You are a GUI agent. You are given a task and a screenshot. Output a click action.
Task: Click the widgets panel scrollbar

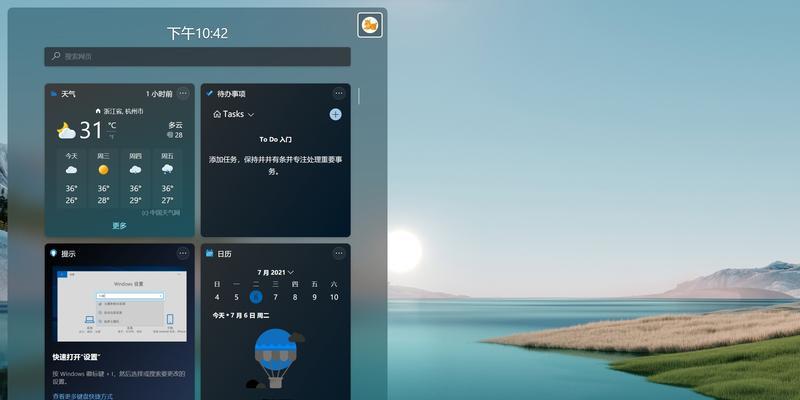click(x=359, y=96)
